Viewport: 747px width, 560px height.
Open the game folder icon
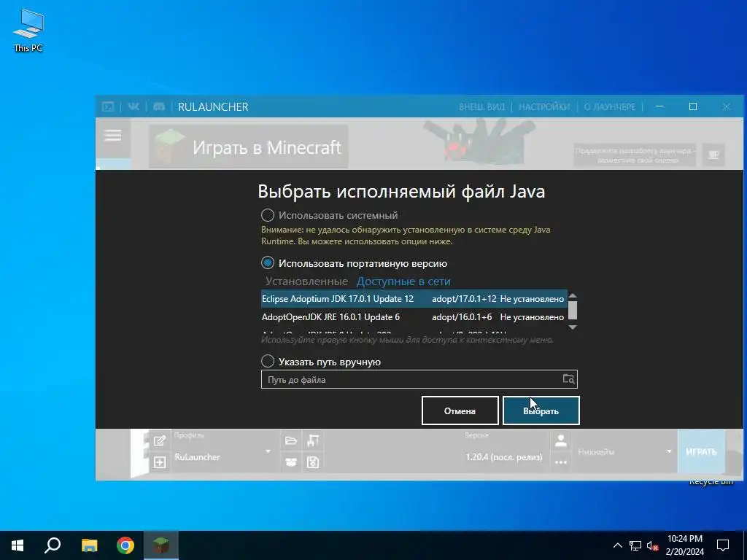(x=291, y=440)
